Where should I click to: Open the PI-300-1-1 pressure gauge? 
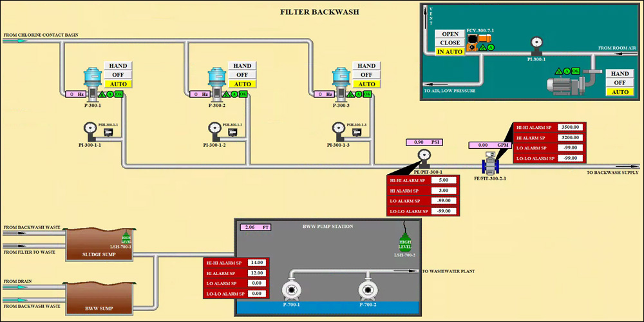(90, 129)
